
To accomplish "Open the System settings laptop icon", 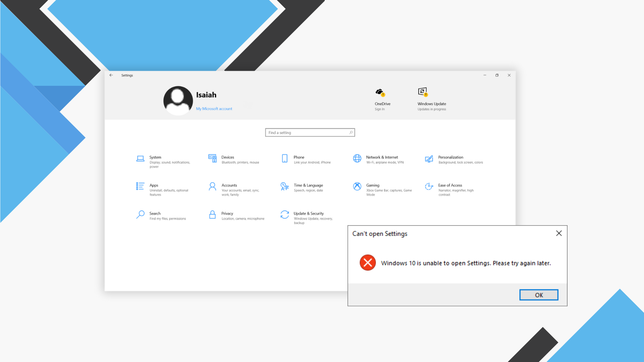I will (140, 159).
